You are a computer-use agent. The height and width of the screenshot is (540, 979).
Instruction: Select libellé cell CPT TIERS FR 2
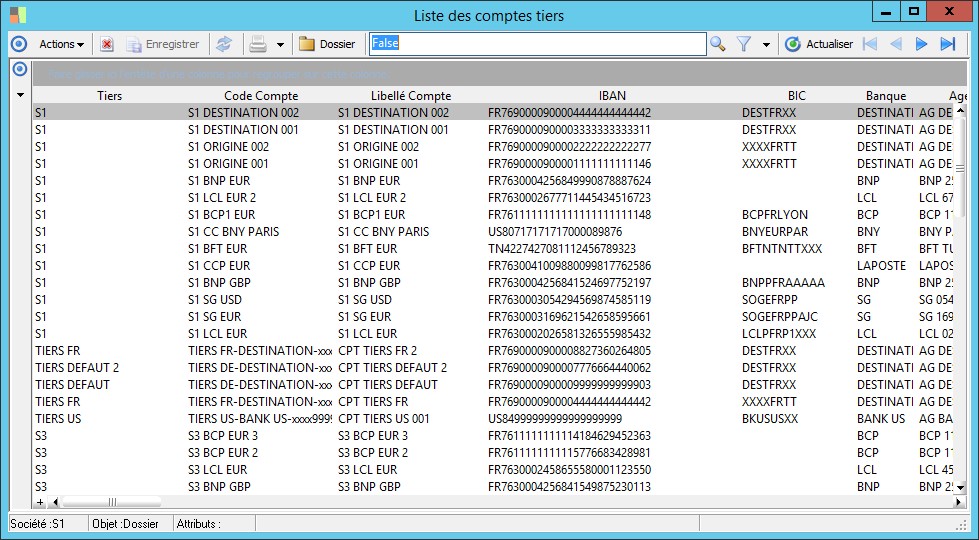[411, 350]
